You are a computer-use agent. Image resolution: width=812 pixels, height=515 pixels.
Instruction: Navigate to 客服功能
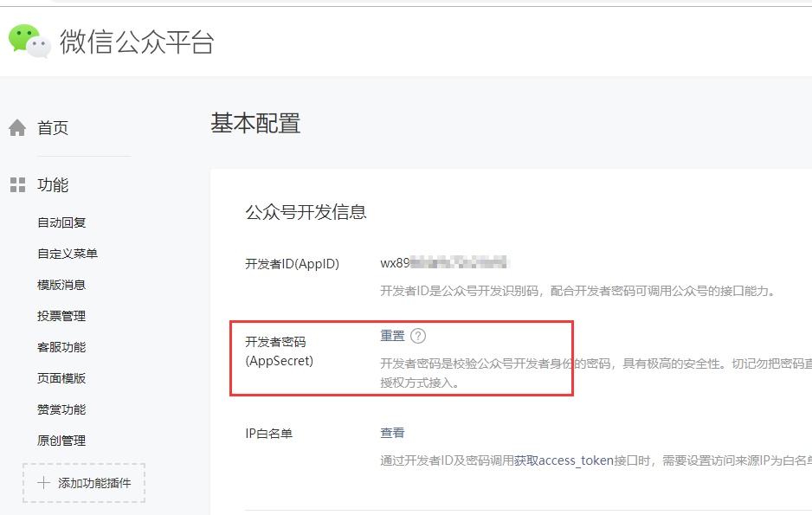61,347
